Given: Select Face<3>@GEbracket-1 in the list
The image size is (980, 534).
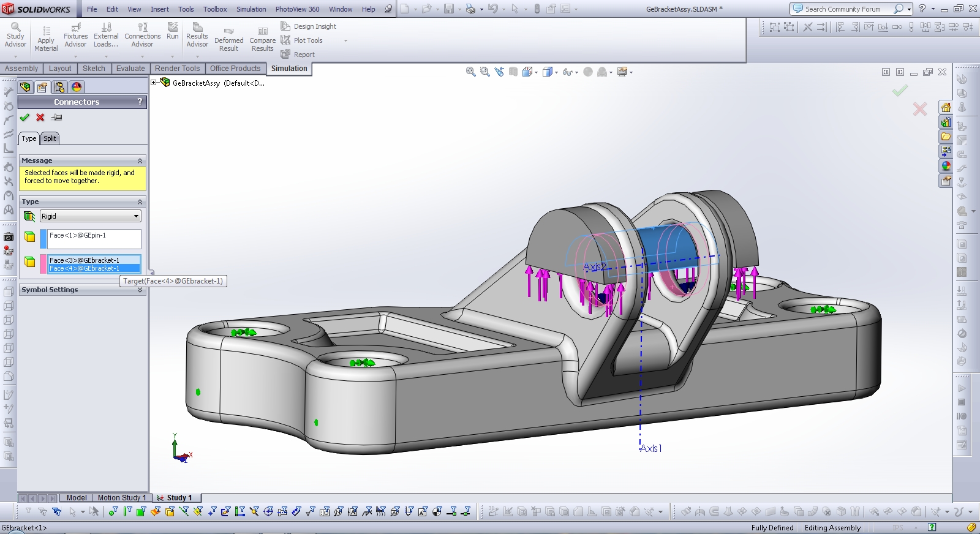Looking at the screenshot, I should click(94, 260).
